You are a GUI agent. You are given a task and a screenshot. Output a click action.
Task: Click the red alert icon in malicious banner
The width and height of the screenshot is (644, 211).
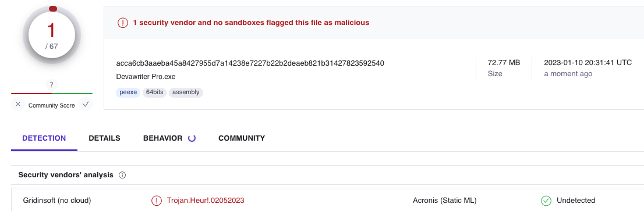click(123, 23)
